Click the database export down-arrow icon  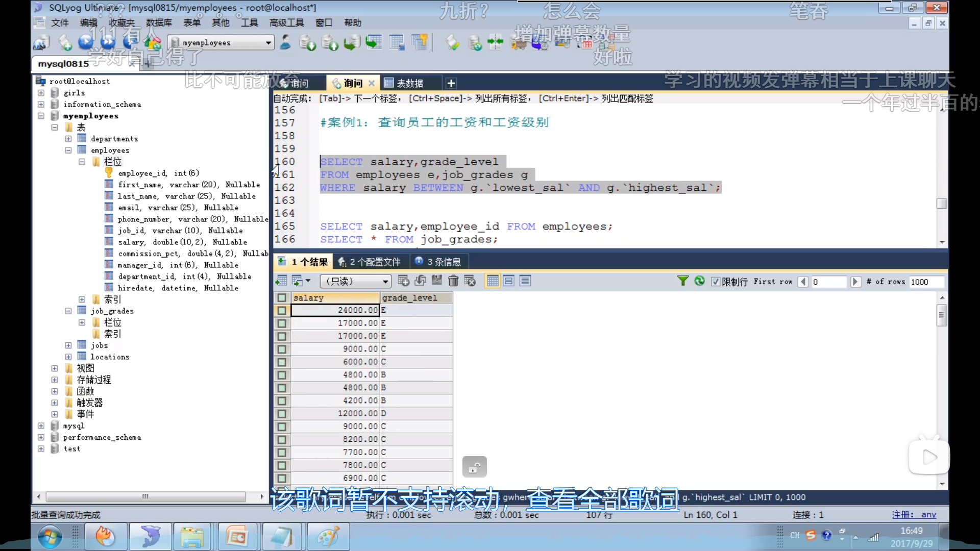pyautogui.click(x=308, y=43)
